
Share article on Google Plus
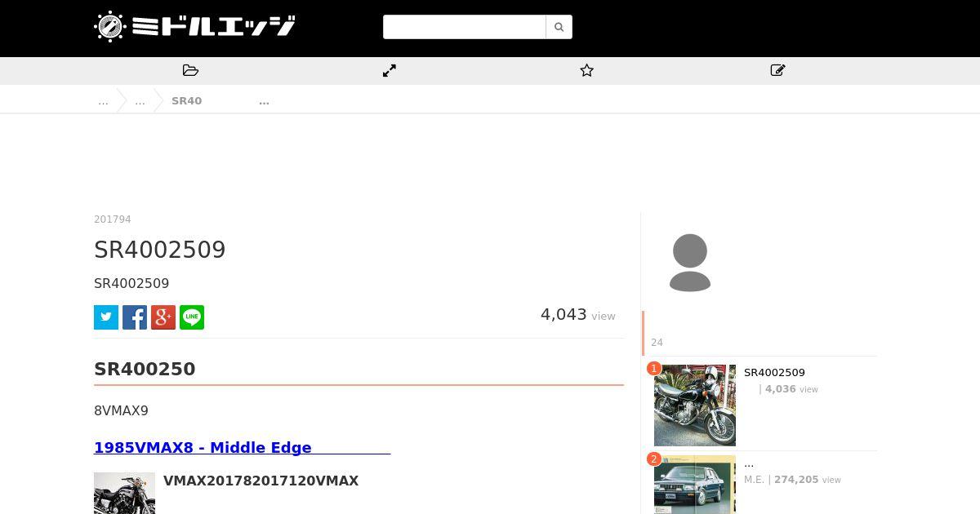click(163, 317)
